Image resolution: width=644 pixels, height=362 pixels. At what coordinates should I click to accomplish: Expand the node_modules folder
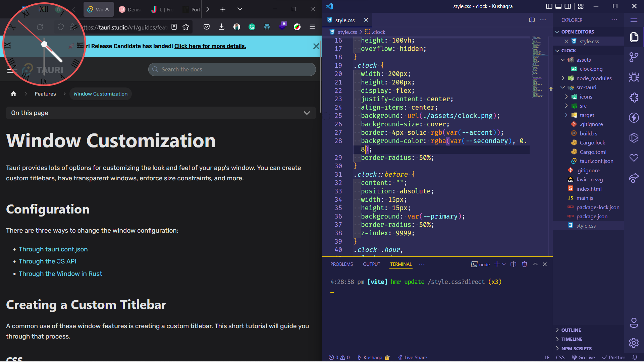(594, 78)
